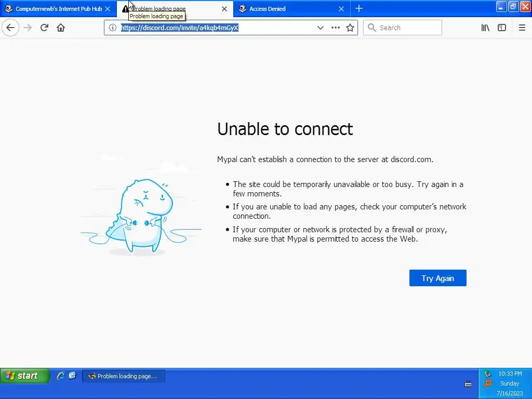Minimize the Mypal browser window
532x399 pixels.
[501, 6]
